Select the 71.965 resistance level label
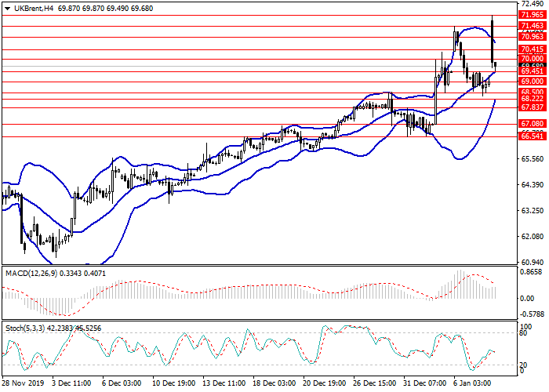 point(532,15)
